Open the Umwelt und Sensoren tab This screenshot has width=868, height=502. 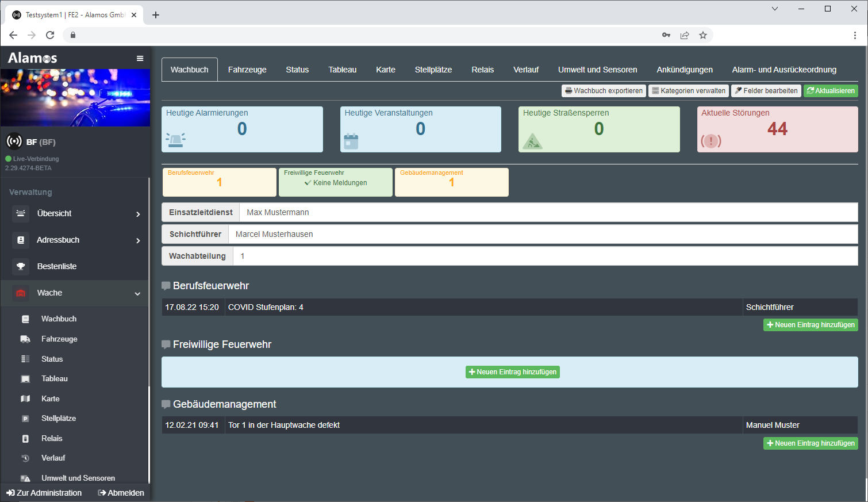pos(597,70)
